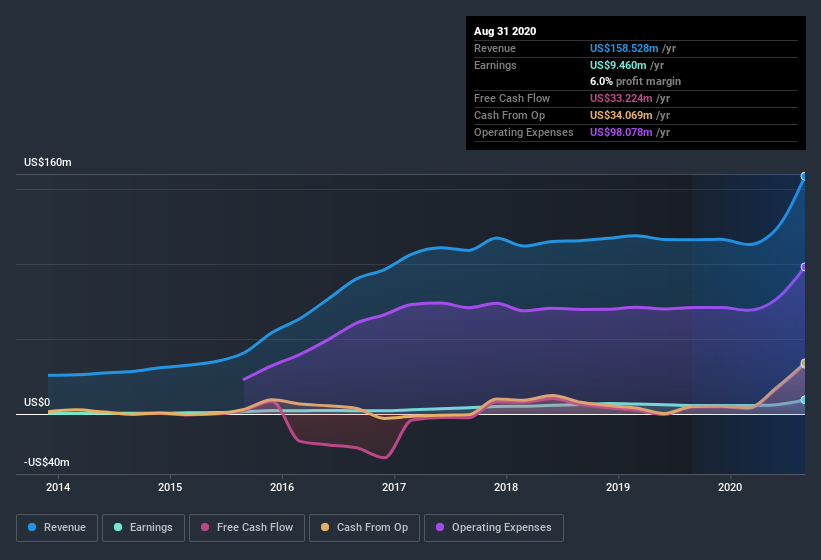Toggle the Revenue legend series

point(58,527)
